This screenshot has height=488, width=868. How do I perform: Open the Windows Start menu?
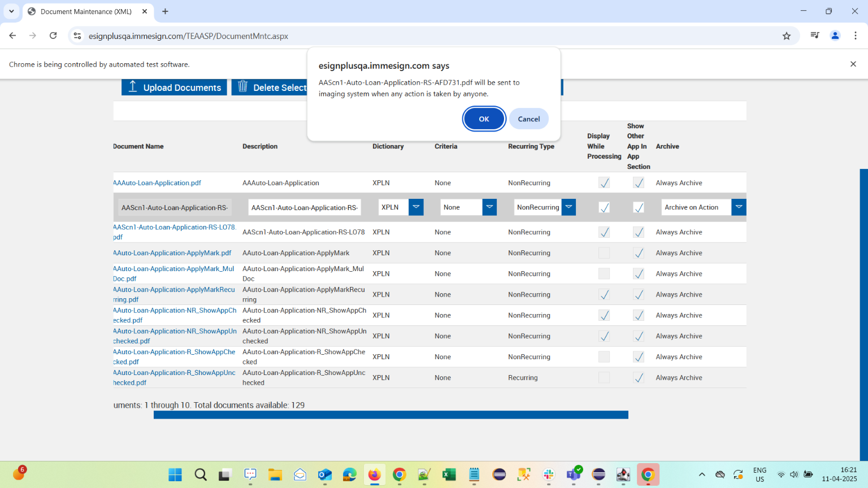[175, 474]
